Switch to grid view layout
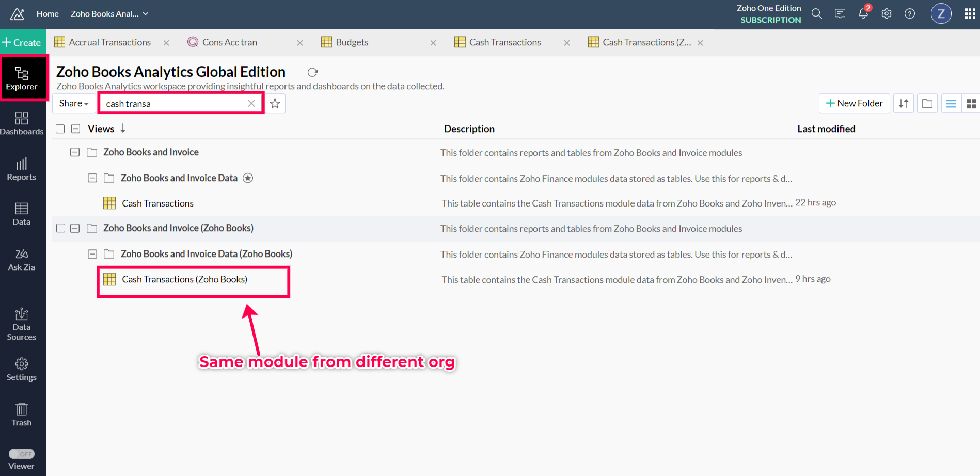 point(971,104)
